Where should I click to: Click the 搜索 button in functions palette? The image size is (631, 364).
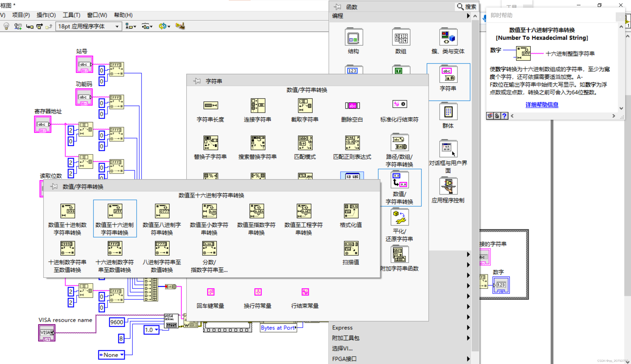point(467,7)
